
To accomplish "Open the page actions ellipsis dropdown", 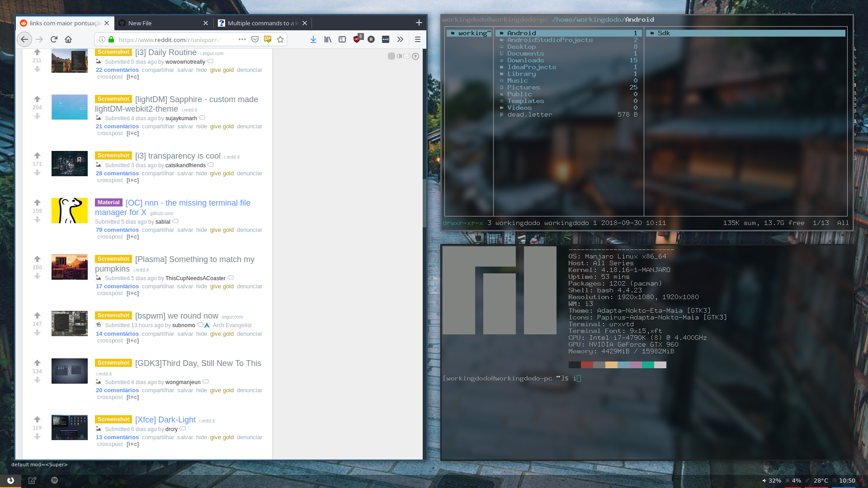I will coord(242,39).
